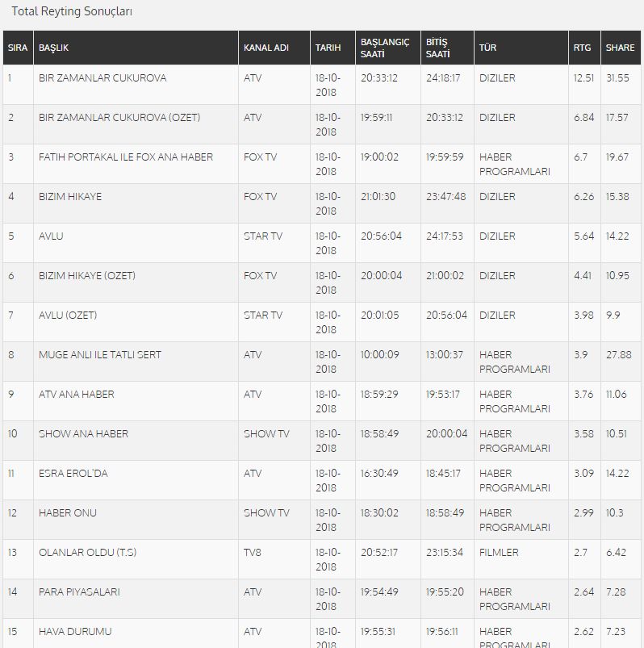The width and height of the screenshot is (644, 648).
Task: Click end time 24:18:17
Action: point(443,78)
